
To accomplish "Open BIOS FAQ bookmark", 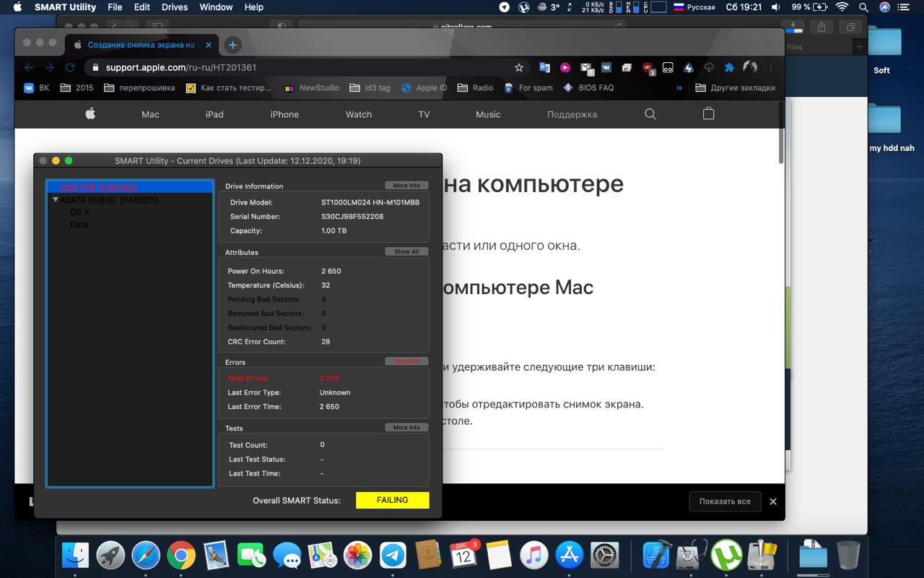I will (x=589, y=87).
